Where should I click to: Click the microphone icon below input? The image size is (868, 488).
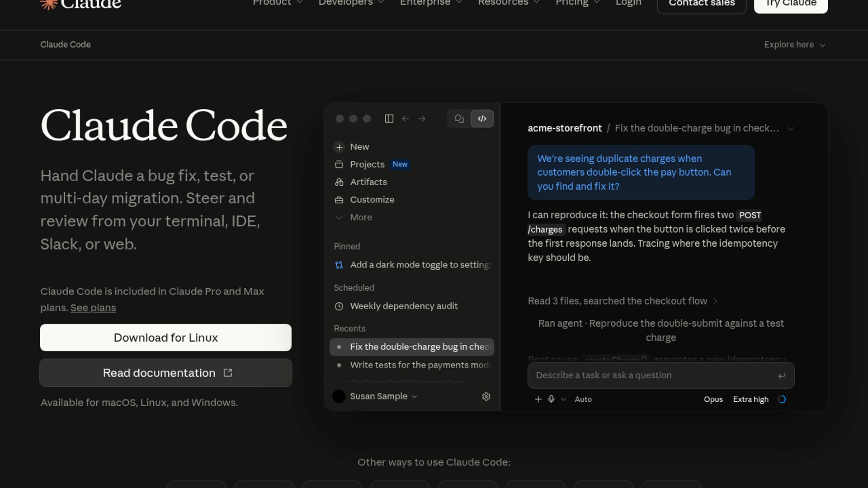pos(551,399)
